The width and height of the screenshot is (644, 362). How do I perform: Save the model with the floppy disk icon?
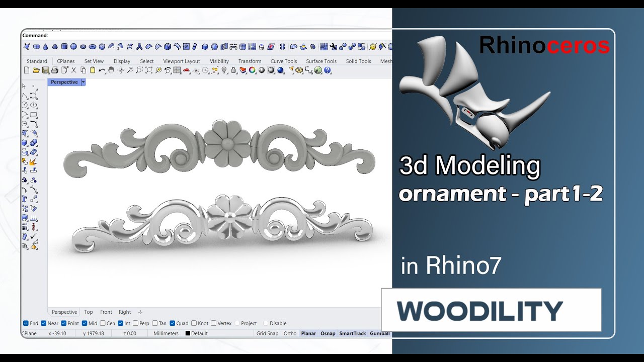click(x=46, y=70)
